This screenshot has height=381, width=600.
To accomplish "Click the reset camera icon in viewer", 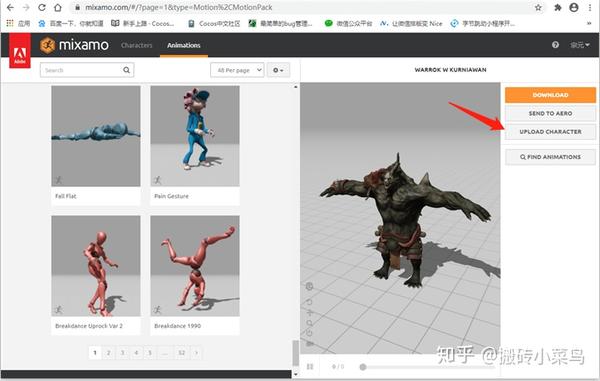I will pos(310,333).
